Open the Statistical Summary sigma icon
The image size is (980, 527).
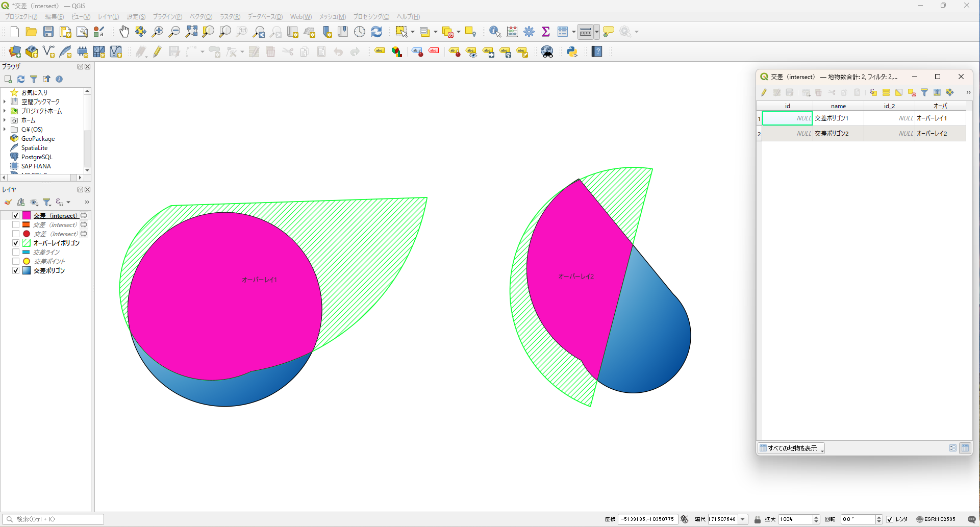tap(546, 32)
